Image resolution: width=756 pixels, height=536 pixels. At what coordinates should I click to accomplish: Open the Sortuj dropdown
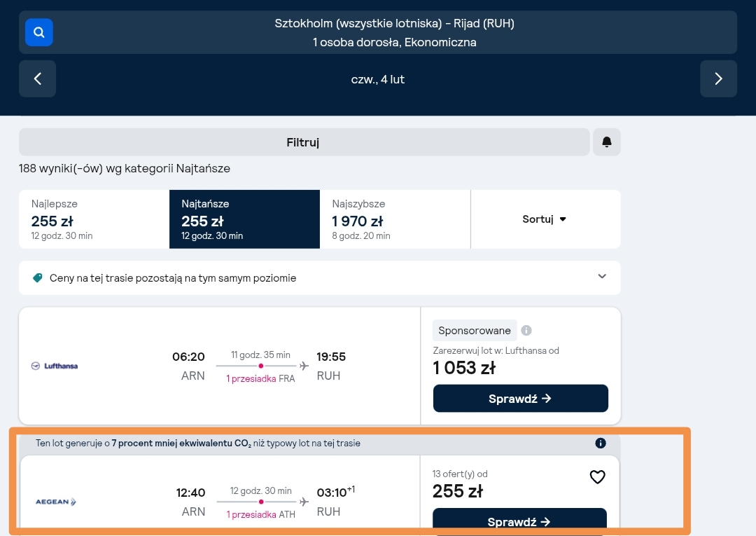(x=545, y=219)
